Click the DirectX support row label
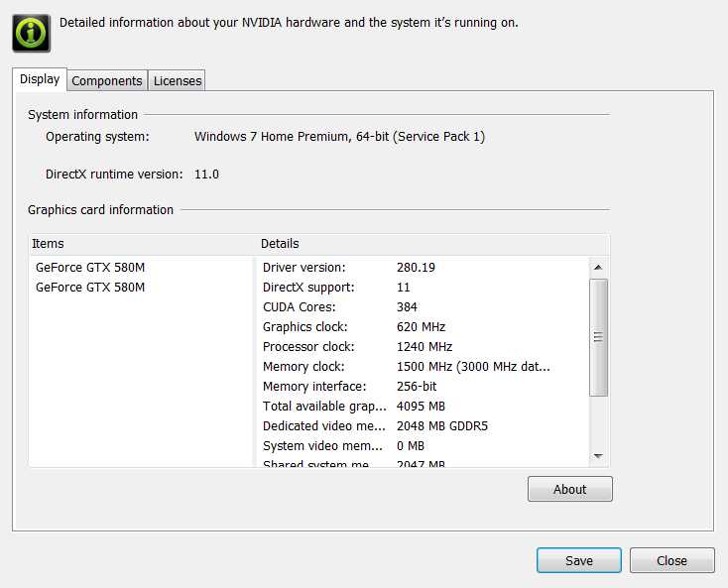Image resolution: width=728 pixels, height=588 pixels. point(308,288)
